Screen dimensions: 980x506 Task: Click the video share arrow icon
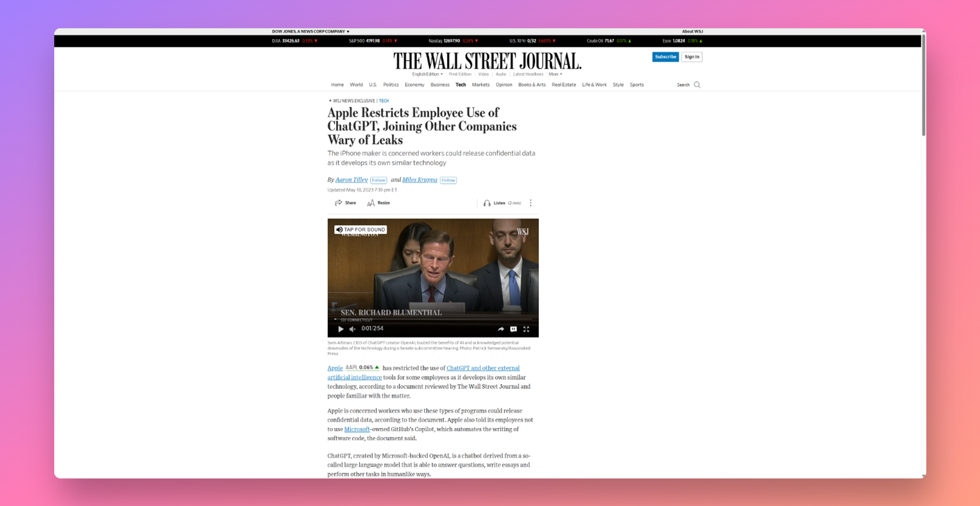(501, 329)
